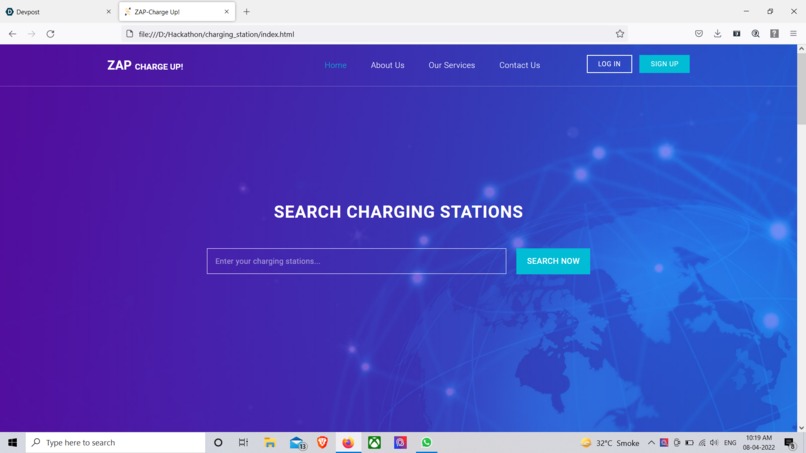Click the question-mark extension icon

(775, 33)
